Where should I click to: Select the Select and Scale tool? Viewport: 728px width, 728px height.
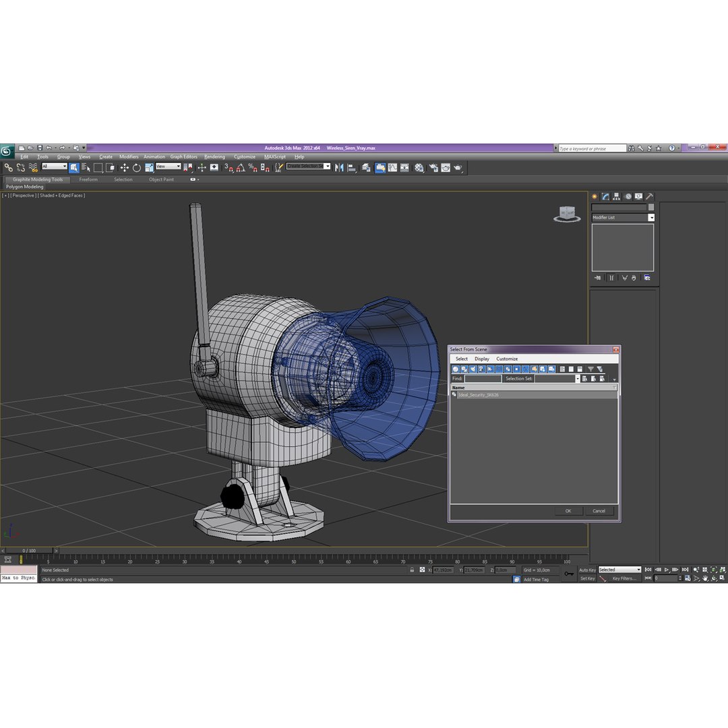tap(149, 168)
